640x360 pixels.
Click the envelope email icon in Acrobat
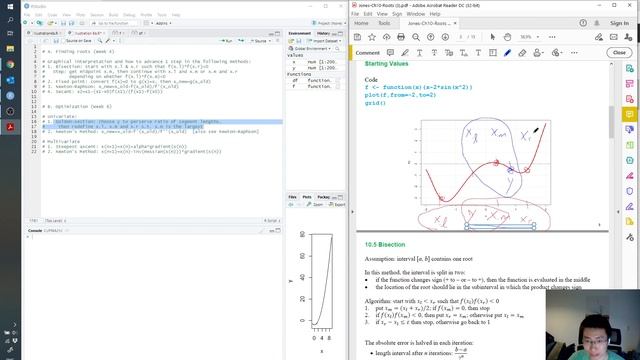click(x=613, y=37)
